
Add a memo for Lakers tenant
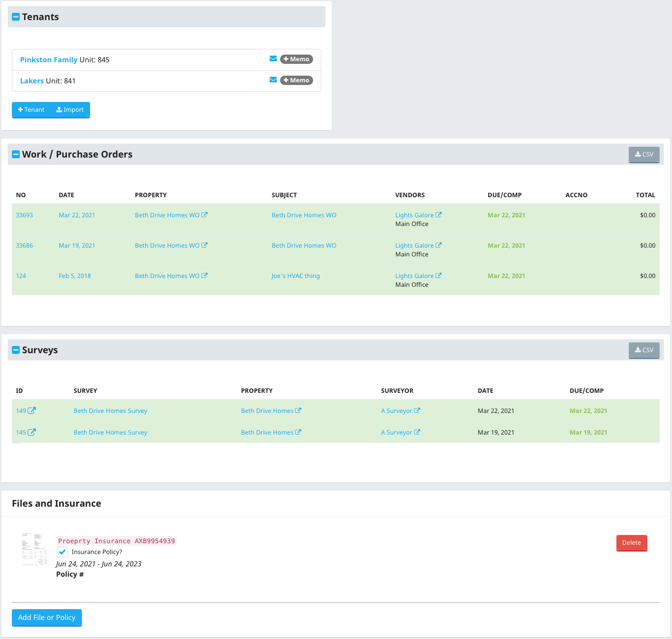[297, 80]
